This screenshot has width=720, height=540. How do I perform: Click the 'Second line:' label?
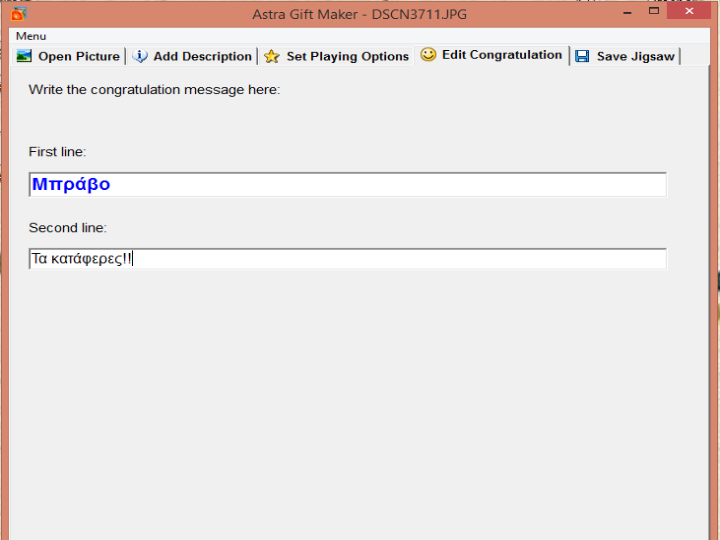point(68,228)
